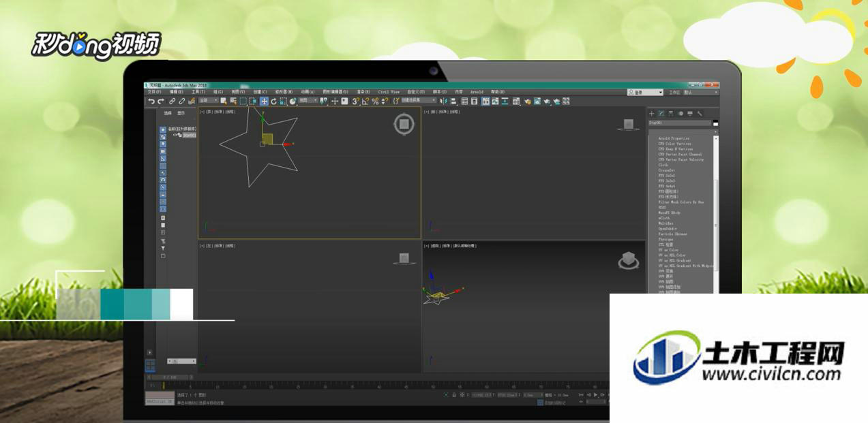Choose the Arnold Properties modifier
This screenshot has height=423, width=868.
674,138
